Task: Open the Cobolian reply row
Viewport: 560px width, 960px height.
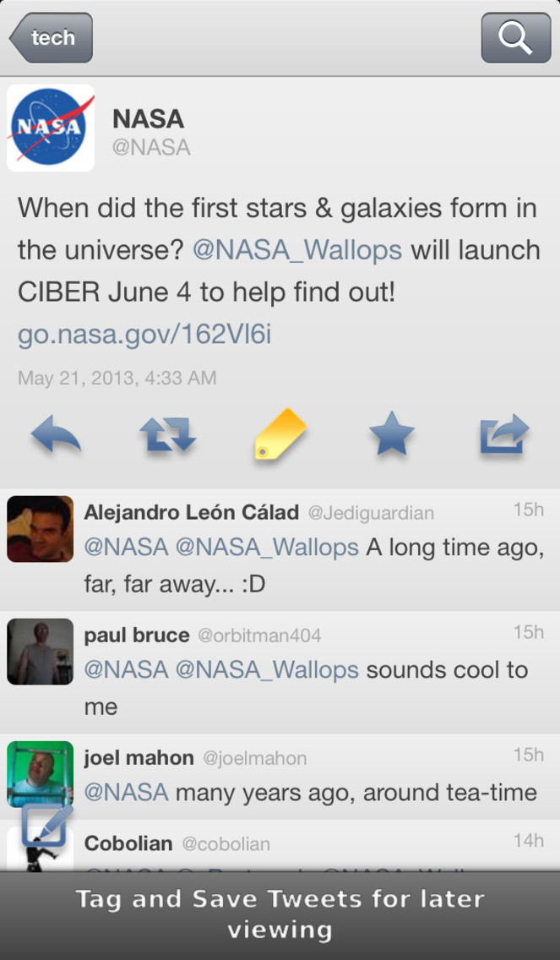Action: pyautogui.click(x=280, y=845)
